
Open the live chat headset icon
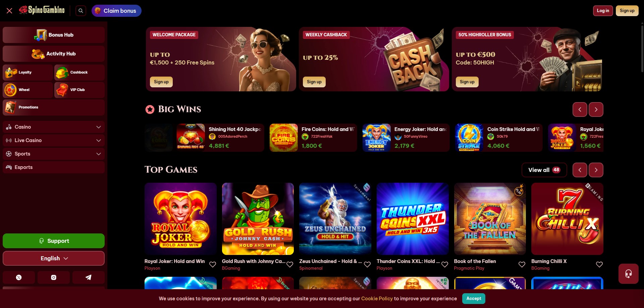(x=628, y=274)
